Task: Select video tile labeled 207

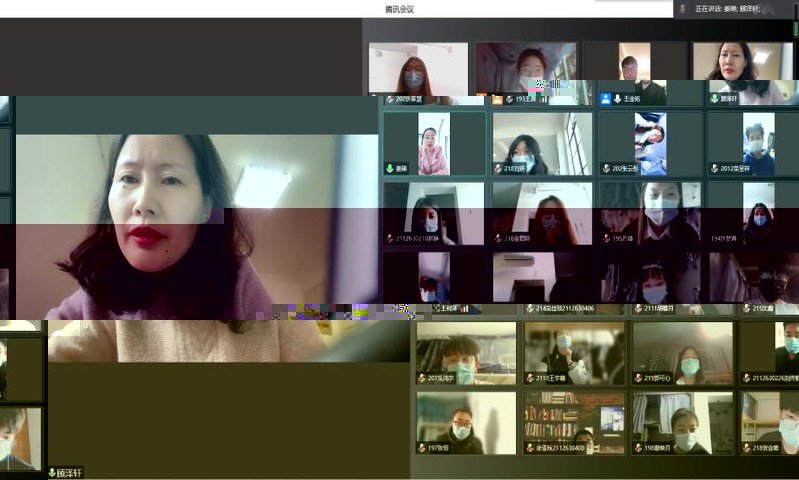Action: pos(466,353)
